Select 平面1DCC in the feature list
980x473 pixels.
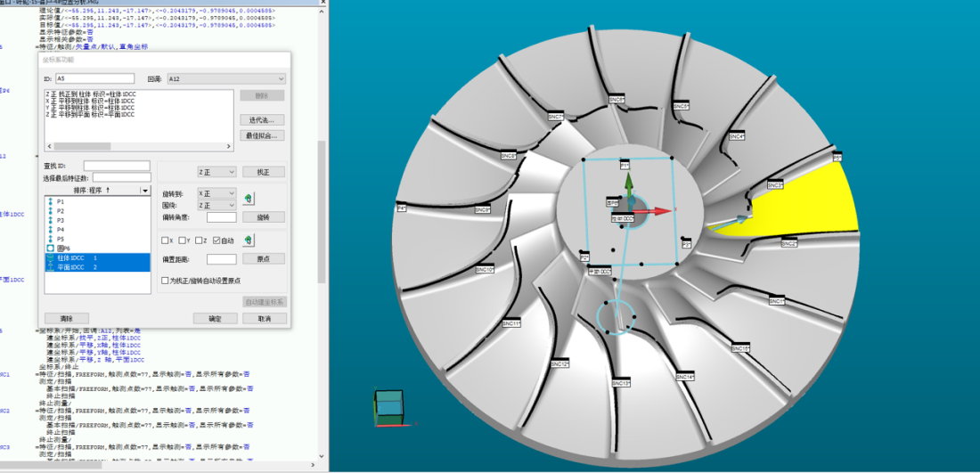[x=76, y=266]
